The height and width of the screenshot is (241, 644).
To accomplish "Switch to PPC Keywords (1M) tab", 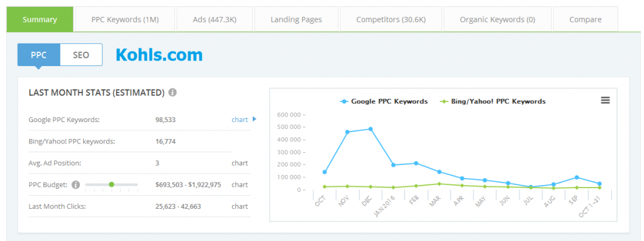I will point(125,20).
